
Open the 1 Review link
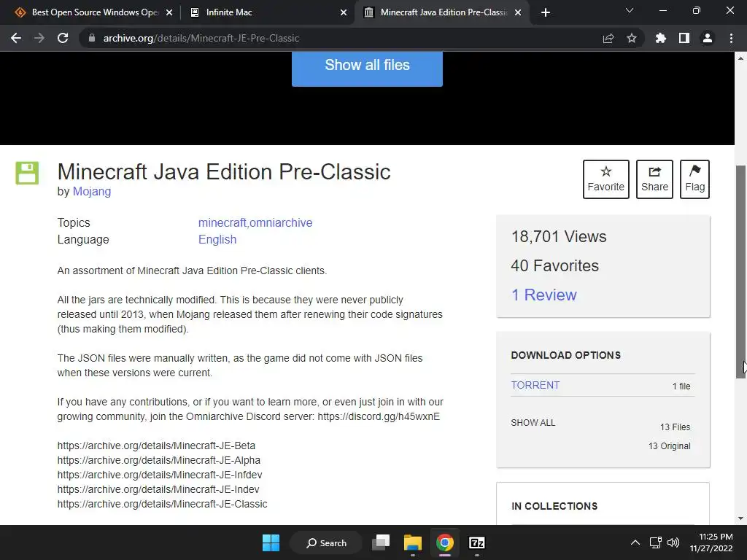tap(543, 295)
